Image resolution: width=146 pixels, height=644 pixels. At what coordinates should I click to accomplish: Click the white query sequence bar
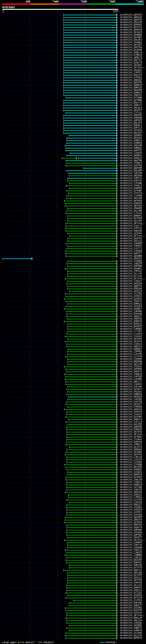(60, 9)
